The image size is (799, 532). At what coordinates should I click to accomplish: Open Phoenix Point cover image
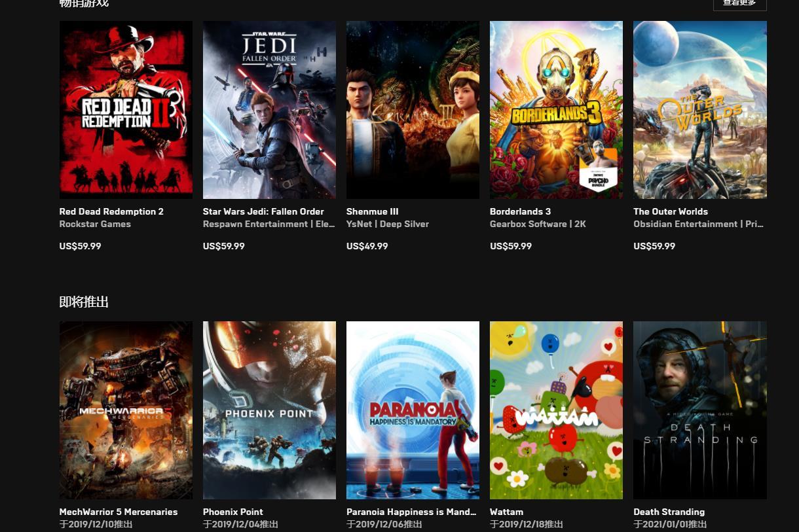coord(269,410)
